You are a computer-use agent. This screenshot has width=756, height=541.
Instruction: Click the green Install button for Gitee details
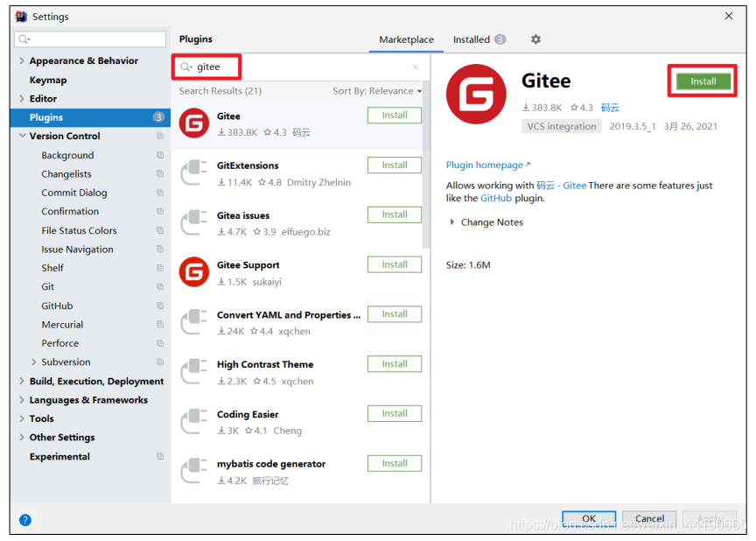703,81
